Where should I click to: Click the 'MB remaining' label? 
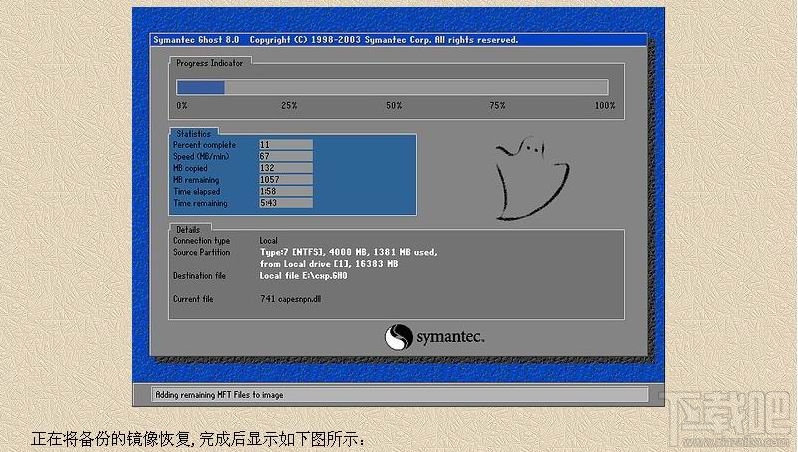pos(196,180)
